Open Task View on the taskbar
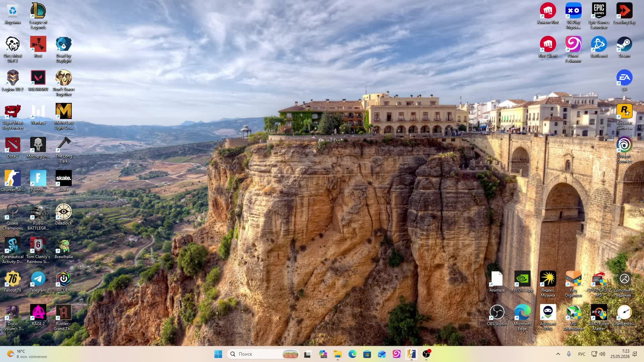This screenshot has width=644, height=362. (308, 354)
